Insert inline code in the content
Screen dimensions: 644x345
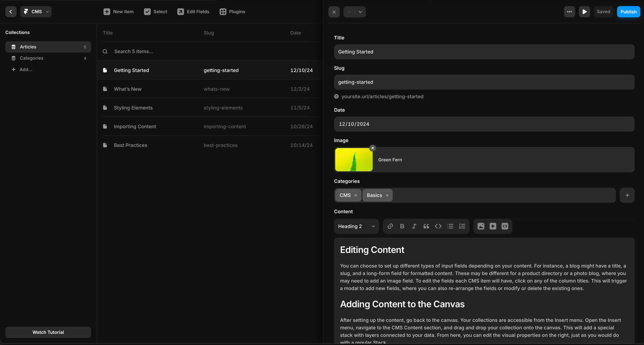pos(438,226)
